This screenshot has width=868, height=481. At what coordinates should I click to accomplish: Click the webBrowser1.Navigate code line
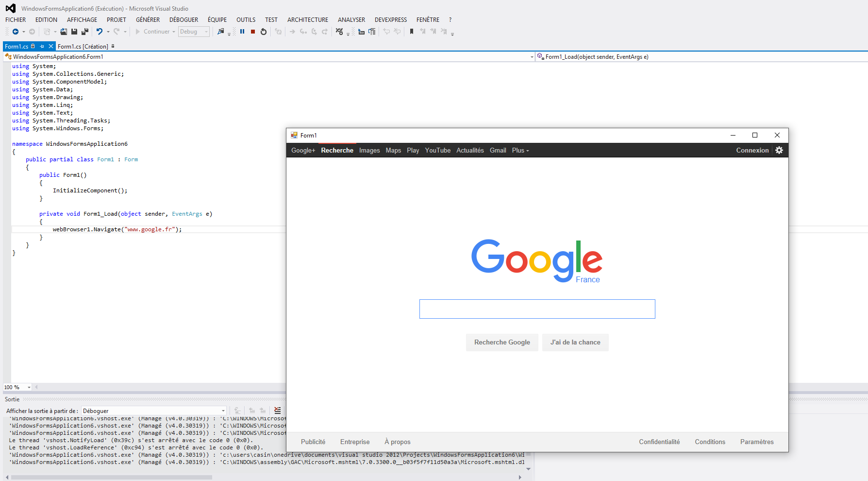click(x=117, y=229)
